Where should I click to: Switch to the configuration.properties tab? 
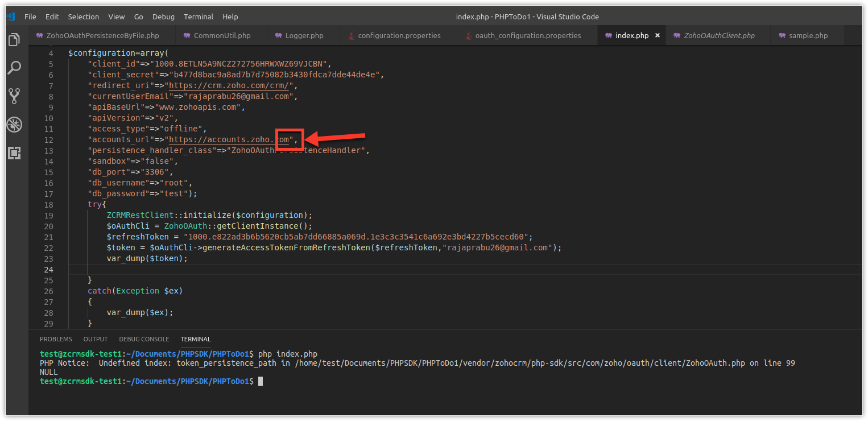pos(399,35)
